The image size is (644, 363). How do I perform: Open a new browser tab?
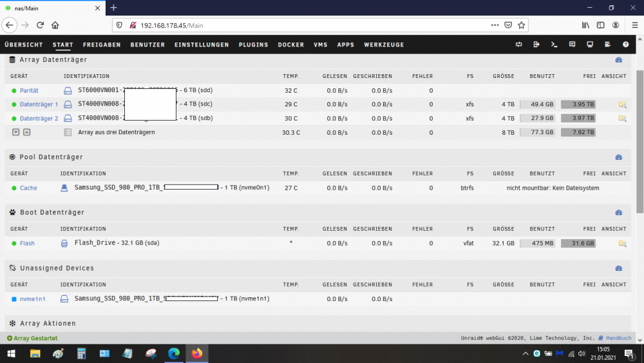[x=114, y=7]
